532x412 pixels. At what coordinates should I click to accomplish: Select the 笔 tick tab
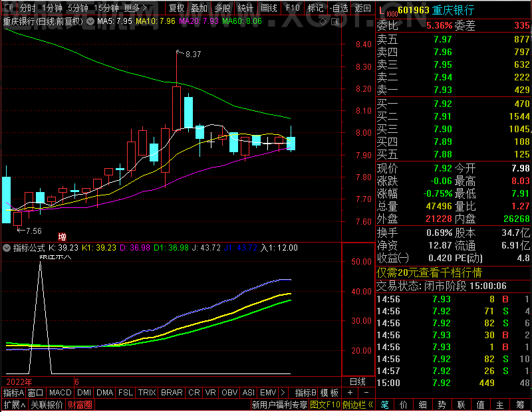384,405
